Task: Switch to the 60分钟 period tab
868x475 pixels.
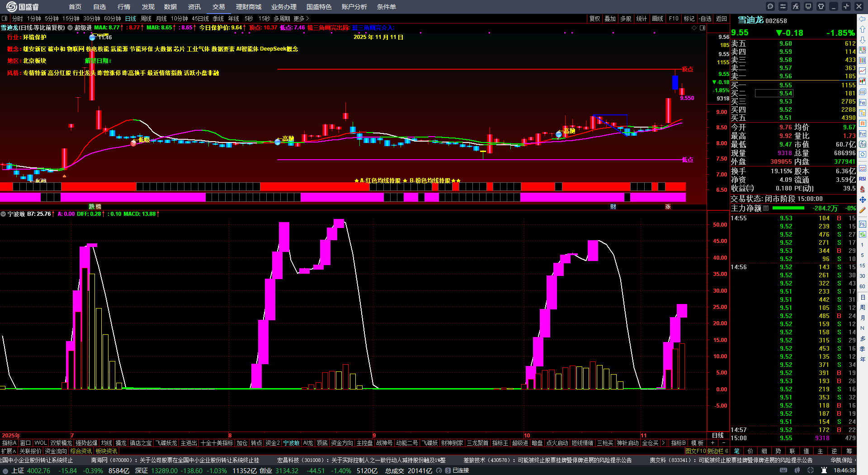Action: click(113, 19)
